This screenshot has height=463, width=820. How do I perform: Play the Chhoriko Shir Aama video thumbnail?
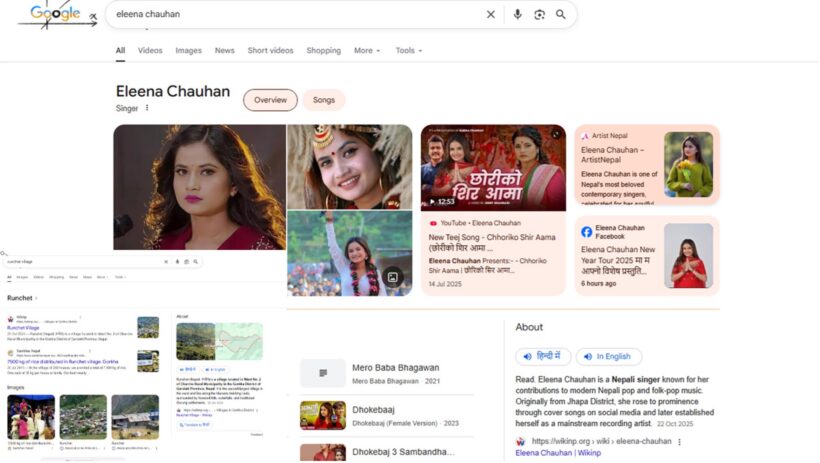[493, 168]
